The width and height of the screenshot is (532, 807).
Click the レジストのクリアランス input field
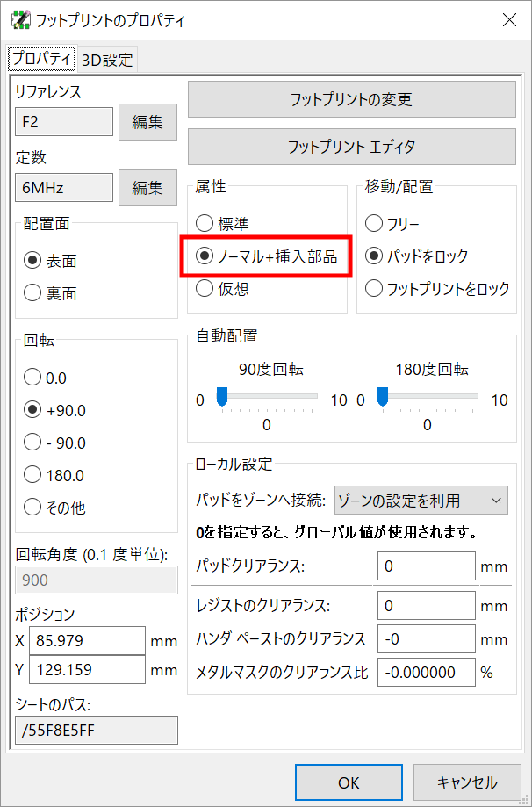[x=426, y=605]
